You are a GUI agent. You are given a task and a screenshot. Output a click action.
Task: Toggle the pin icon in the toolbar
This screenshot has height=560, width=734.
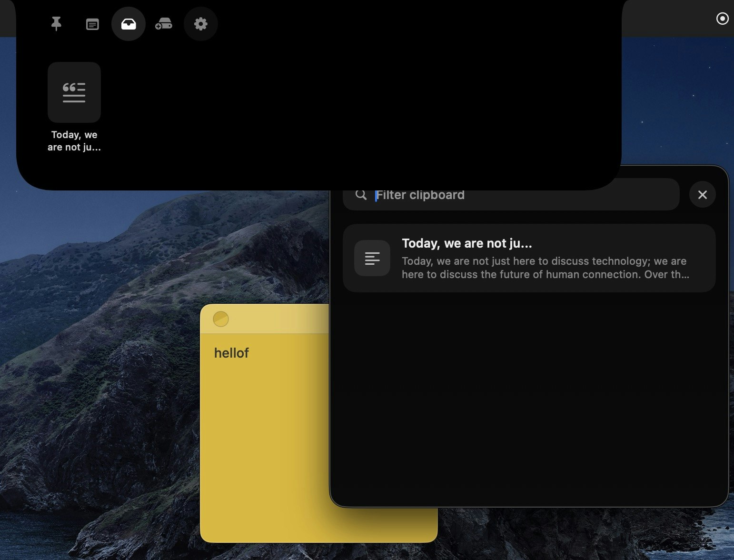point(56,23)
